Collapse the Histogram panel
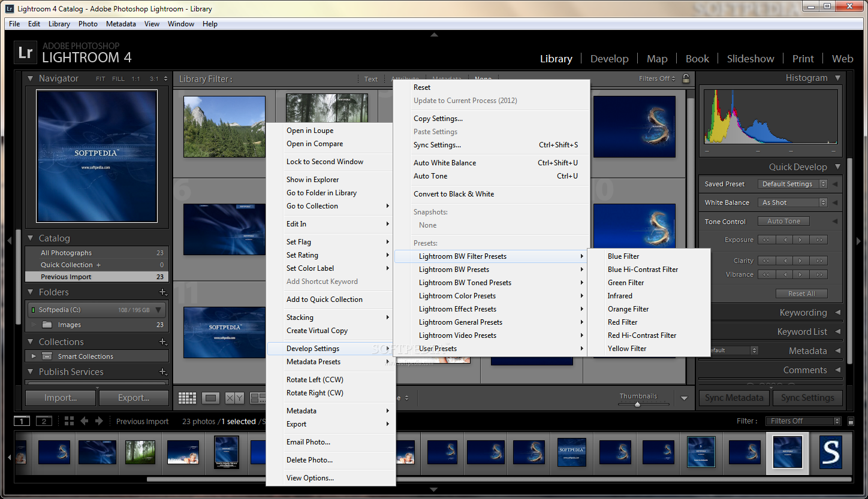868x499 pixels. click(x=837, y=78)
